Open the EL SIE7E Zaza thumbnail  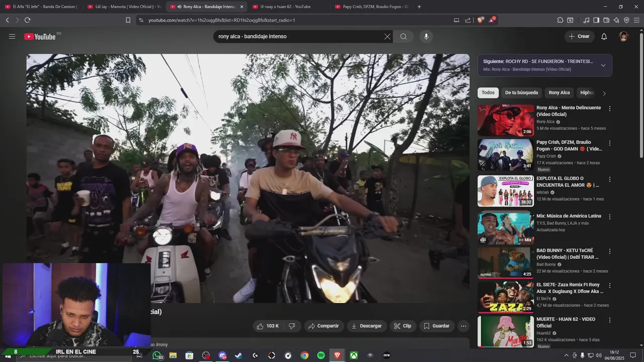coord(506,297)
